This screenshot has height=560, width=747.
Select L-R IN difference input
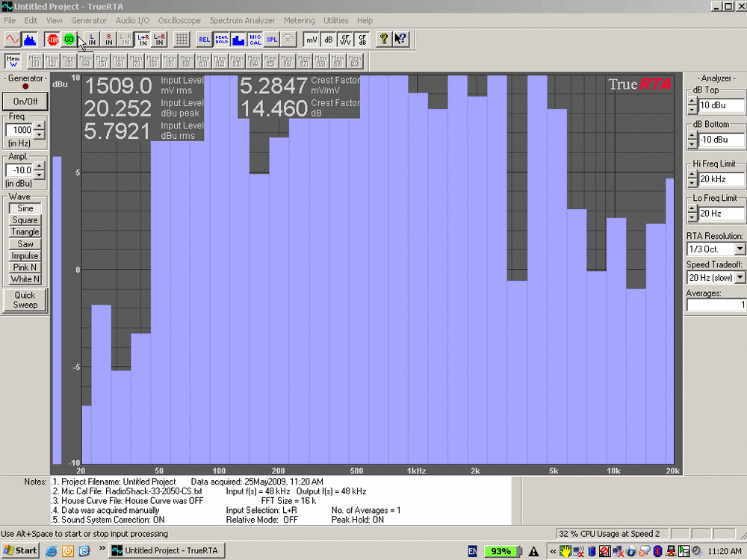coord(159,40)
